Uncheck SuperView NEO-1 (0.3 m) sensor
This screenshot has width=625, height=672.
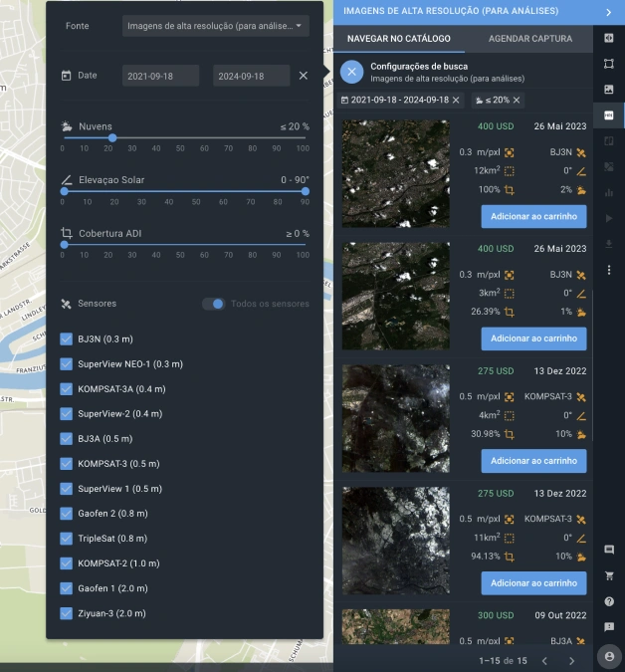(66, 363)
